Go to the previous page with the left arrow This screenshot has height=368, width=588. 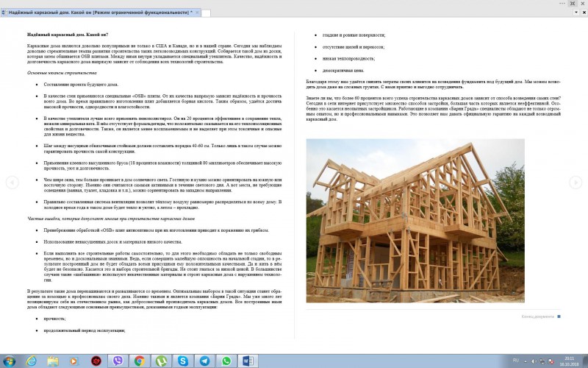pyautogui.click(x=12, y=183)
